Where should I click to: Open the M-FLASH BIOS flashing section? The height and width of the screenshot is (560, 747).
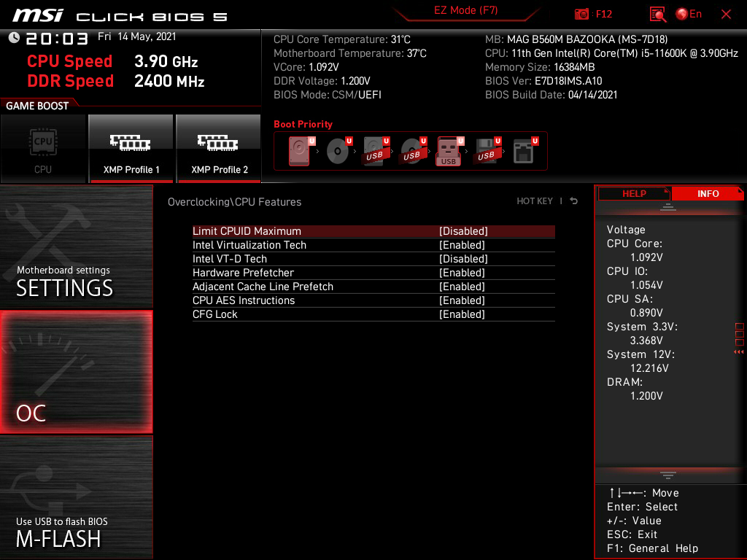point(76,497)
